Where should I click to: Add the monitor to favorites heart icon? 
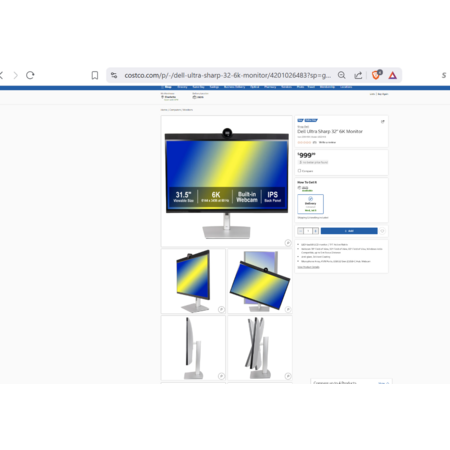382,231
